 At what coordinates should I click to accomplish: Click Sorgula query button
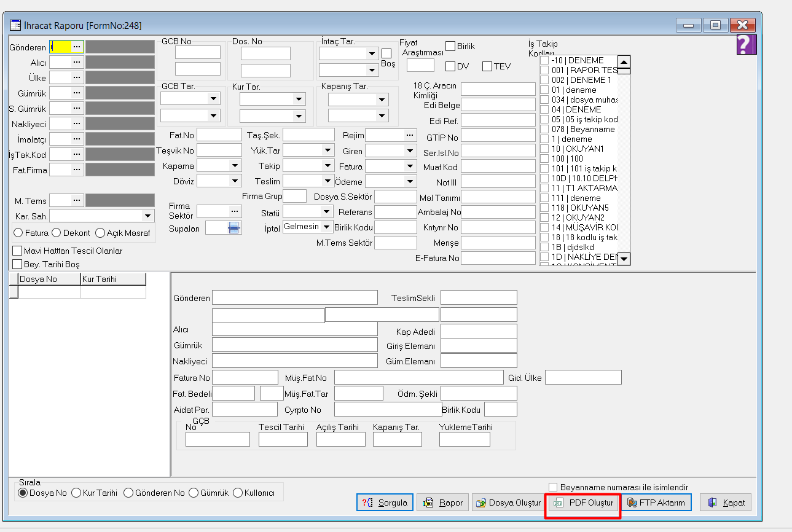385,502
